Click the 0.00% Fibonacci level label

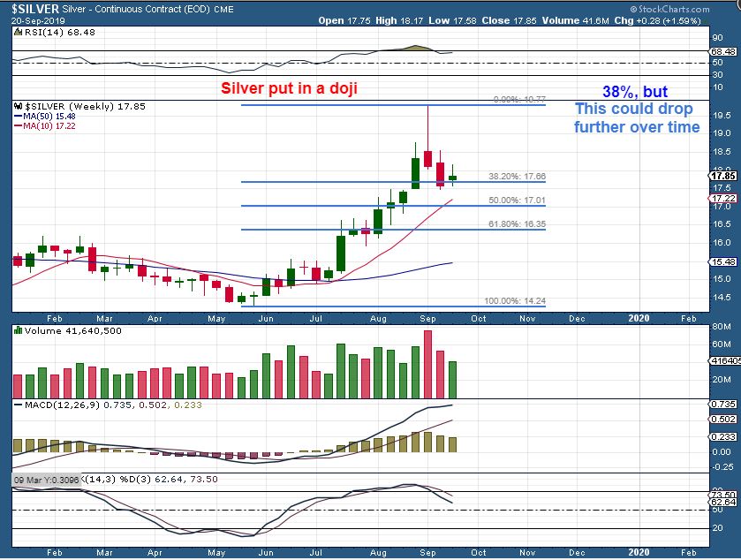519,99
